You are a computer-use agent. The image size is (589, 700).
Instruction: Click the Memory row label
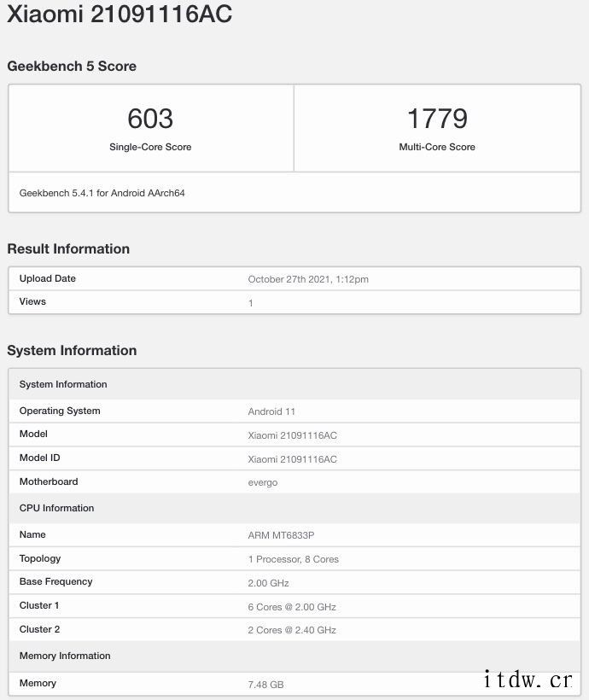pyautogui.click(x=38, y=683)
